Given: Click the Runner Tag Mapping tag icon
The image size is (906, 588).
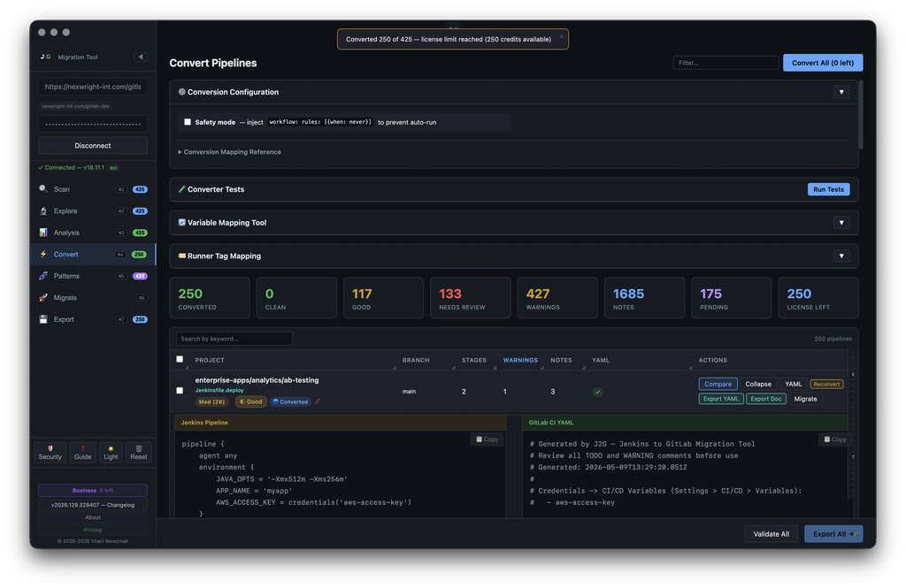Looking at the screenshot, I should 182,256.
